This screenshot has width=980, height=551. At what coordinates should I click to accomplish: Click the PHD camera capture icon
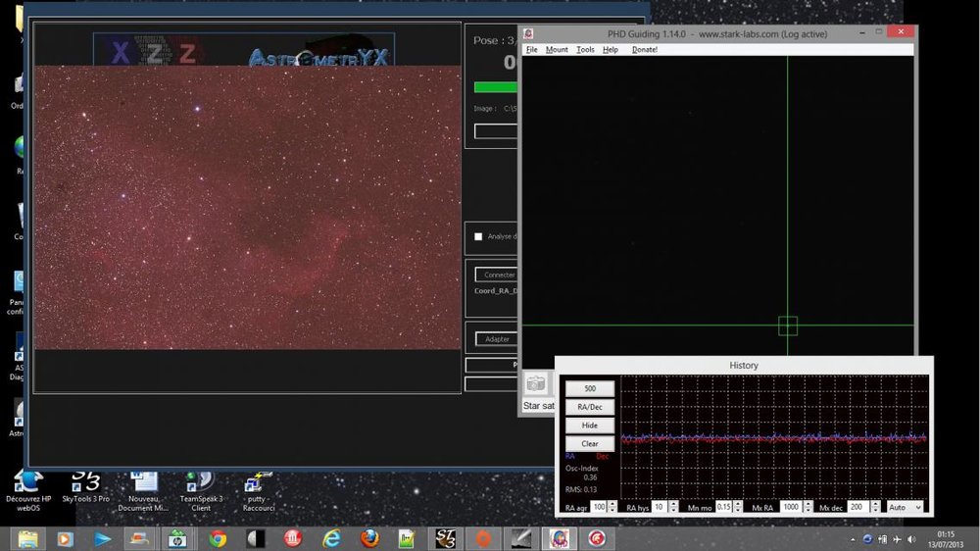pyautogui.click(x=536, y=383)
